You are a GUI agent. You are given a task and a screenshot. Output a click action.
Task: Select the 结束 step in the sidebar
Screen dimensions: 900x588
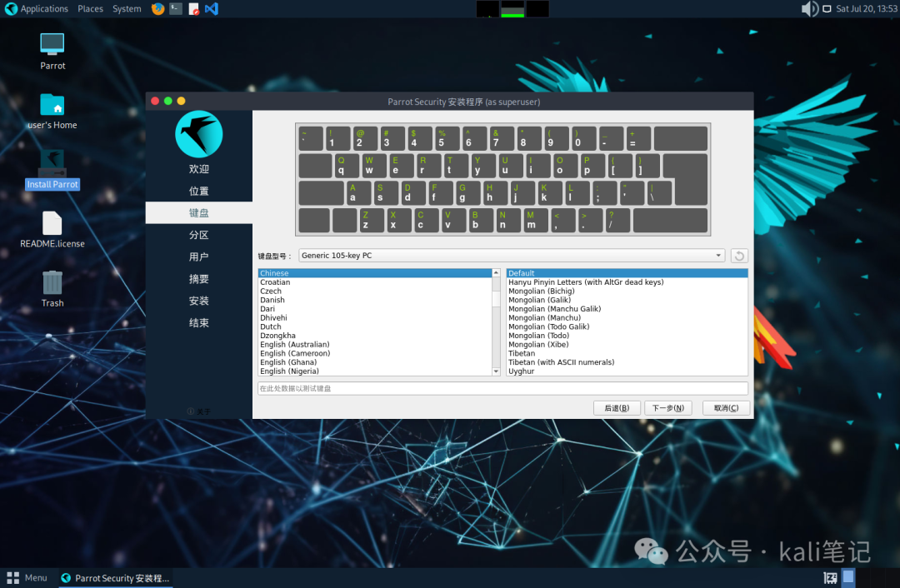199,323
